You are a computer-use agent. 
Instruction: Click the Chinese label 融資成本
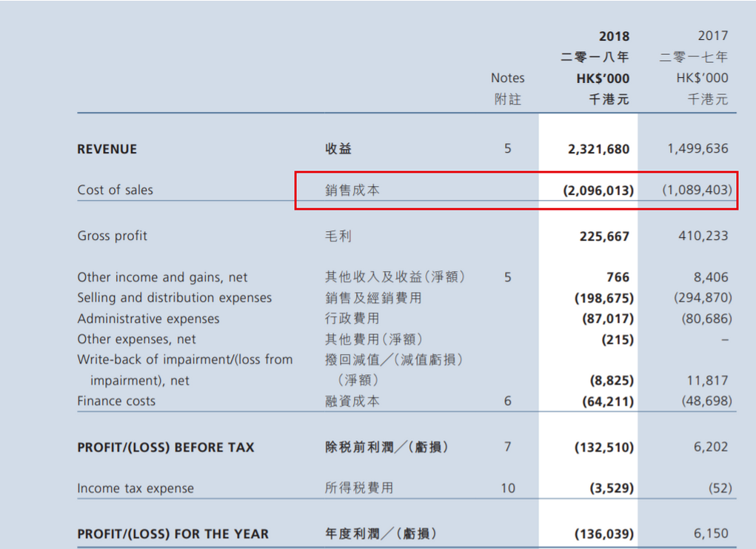pos(352,402)
